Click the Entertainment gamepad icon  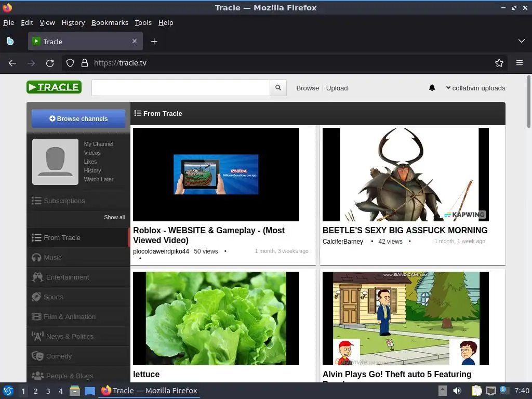coord(37,277)
